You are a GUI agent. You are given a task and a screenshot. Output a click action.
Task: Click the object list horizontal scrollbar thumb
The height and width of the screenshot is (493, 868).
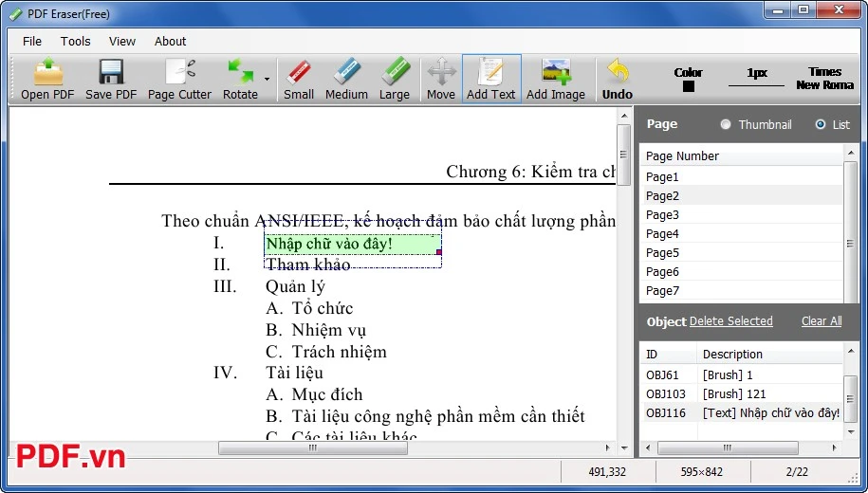coord(728,447)
